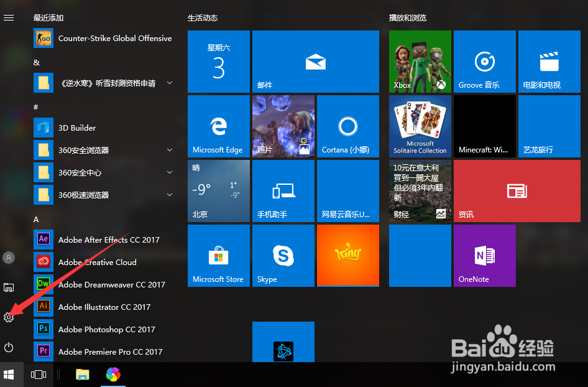This screenshot has height=387, width=588.
Task: Click the 生活动态 group title
Action: click(203, 18)
